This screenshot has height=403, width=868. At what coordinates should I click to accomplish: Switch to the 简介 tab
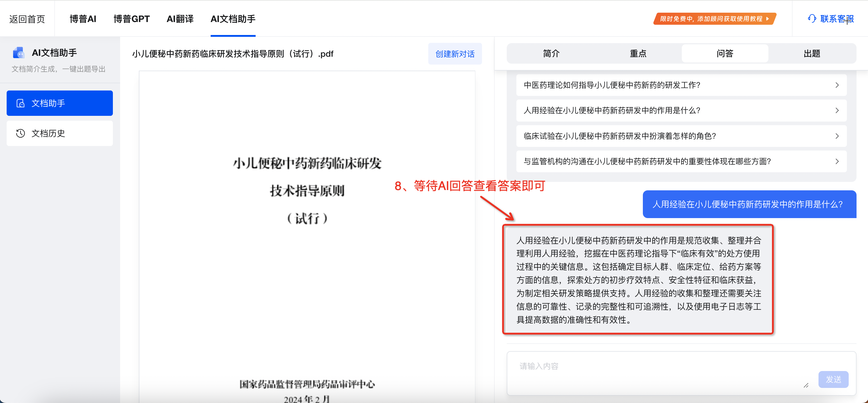pos(551,53)
